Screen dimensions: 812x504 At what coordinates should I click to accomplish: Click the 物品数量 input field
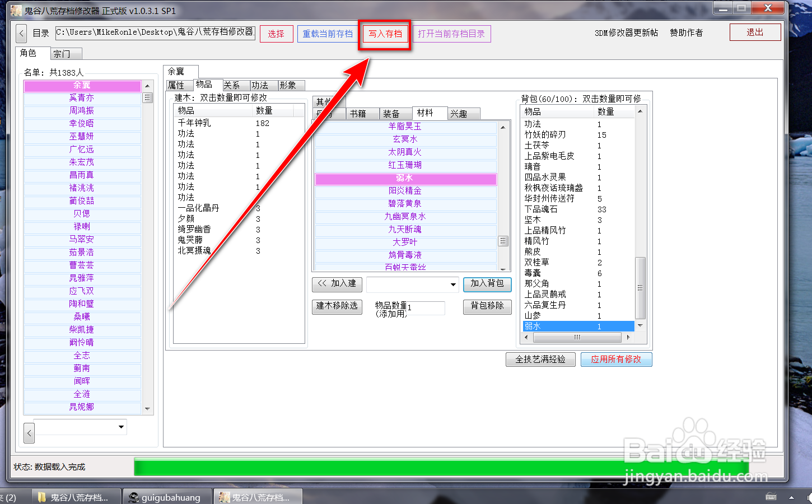tap(426, 307)
